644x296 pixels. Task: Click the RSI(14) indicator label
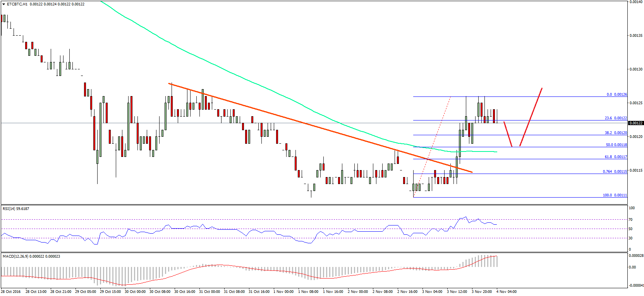coord(16,208)
